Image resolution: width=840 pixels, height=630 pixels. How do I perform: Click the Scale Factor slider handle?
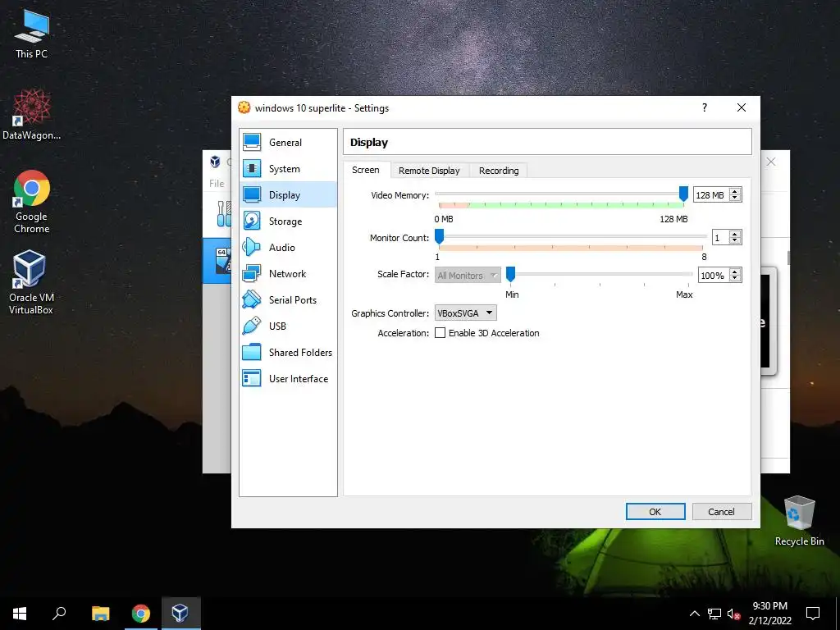[x=510, y=274]
